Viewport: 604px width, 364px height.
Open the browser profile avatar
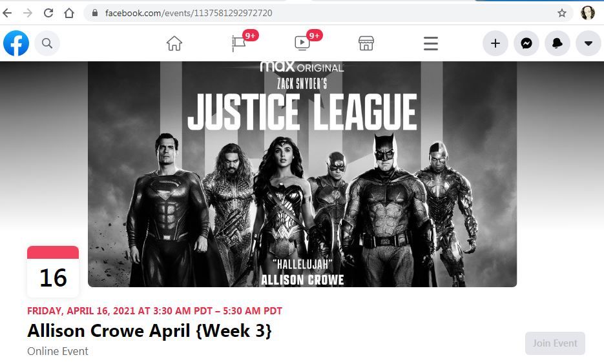pyautogui.click(x=587, y=13)
